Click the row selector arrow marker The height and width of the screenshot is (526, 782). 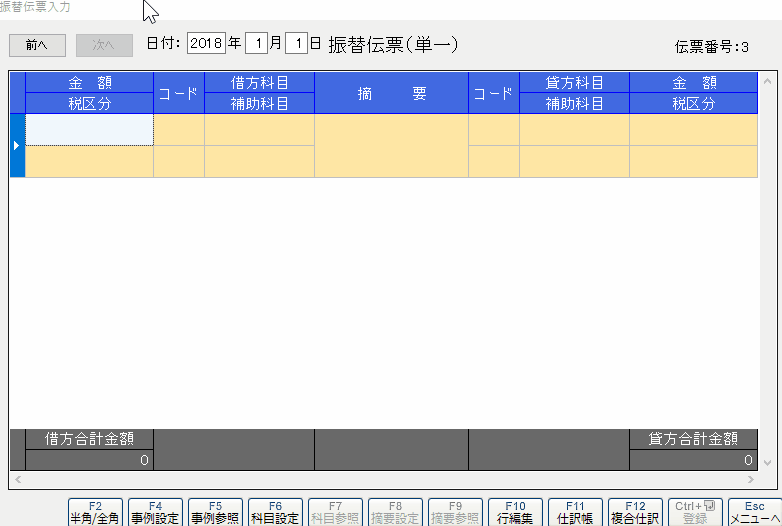17,146
